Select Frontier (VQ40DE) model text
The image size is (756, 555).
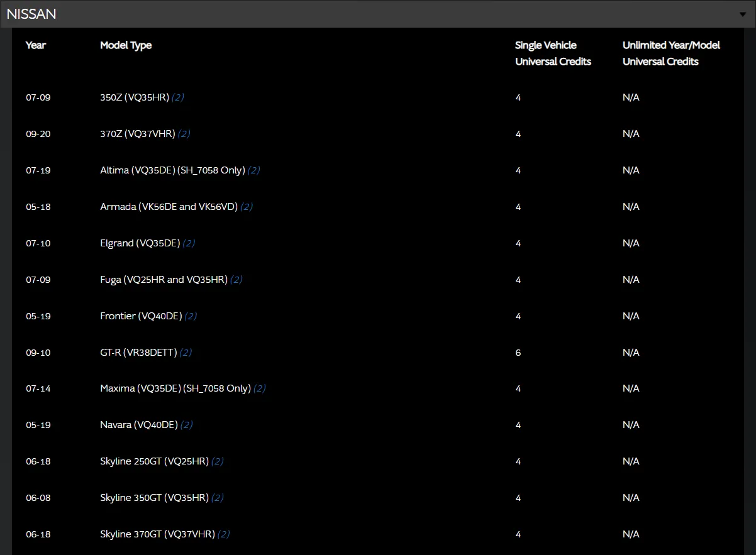coord(141,316)
